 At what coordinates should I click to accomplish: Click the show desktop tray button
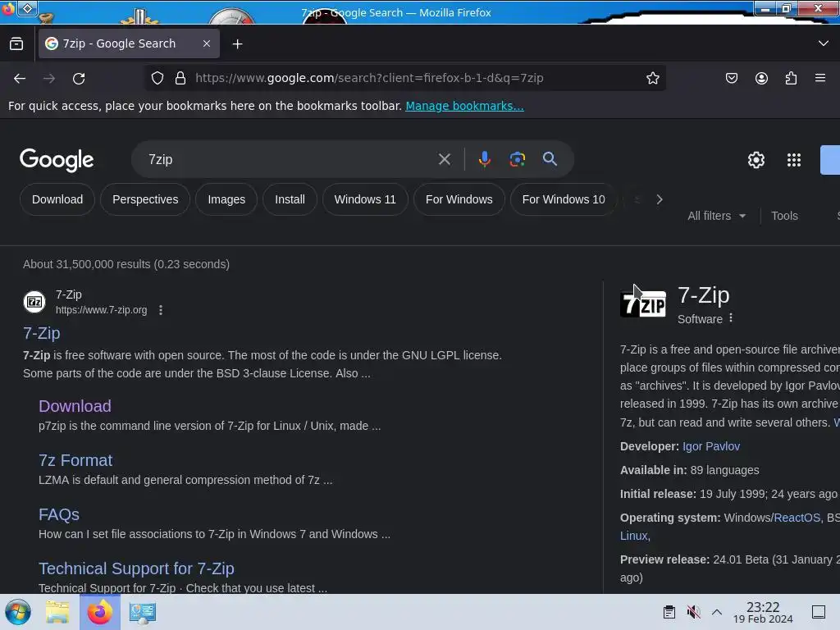tap(818, 612)
